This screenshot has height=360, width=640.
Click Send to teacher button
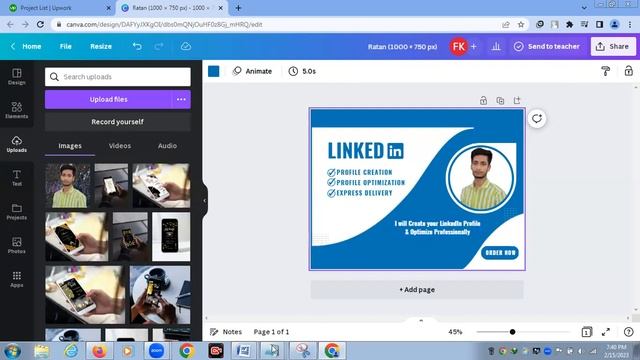coord(547,47)
